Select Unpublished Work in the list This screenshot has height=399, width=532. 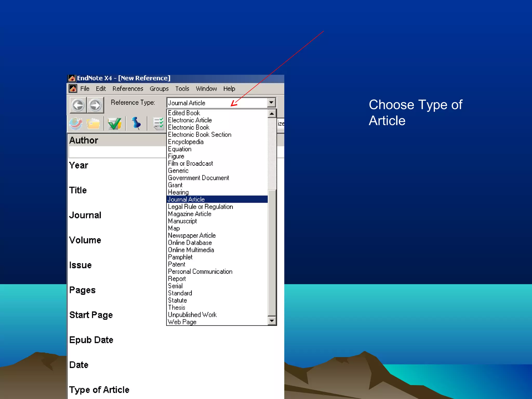[217, 315]
